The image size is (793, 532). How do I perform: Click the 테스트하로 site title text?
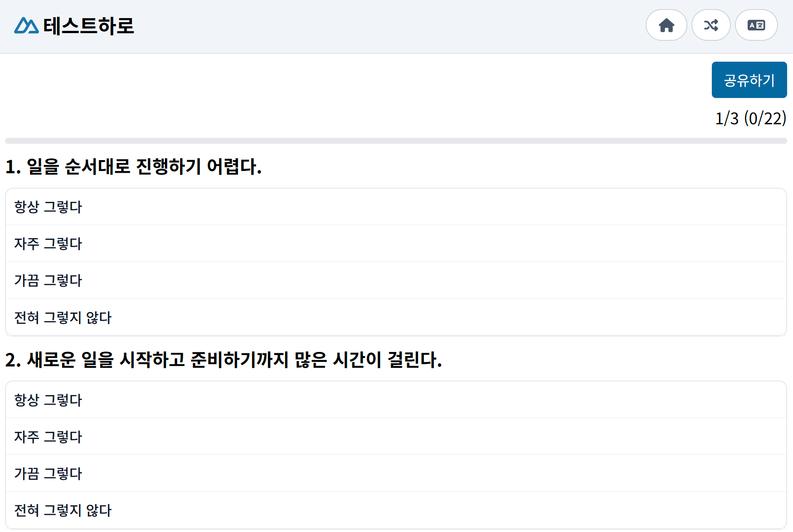click(x=88, y=26)
